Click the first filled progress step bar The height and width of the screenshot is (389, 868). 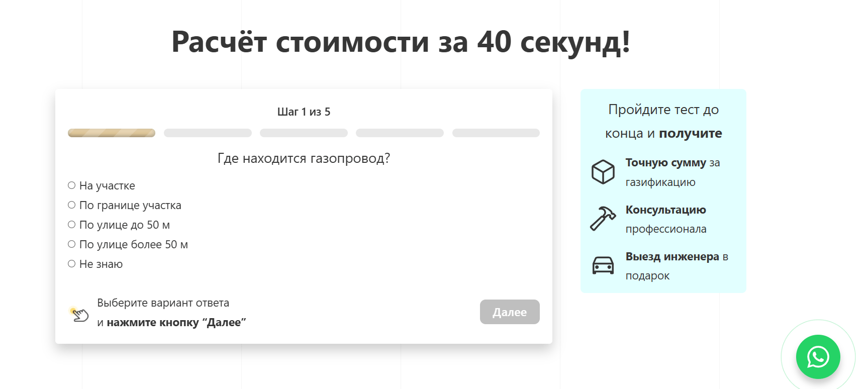(x=112, y=133)
